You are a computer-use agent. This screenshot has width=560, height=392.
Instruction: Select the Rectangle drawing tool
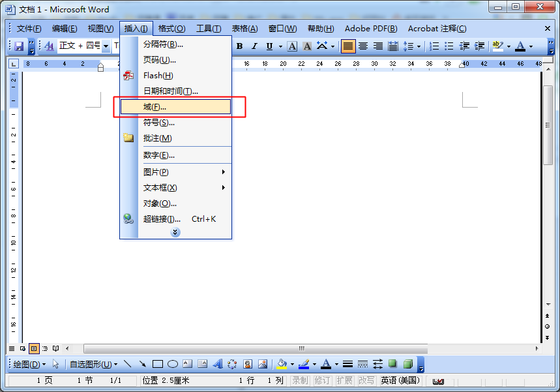158,364
